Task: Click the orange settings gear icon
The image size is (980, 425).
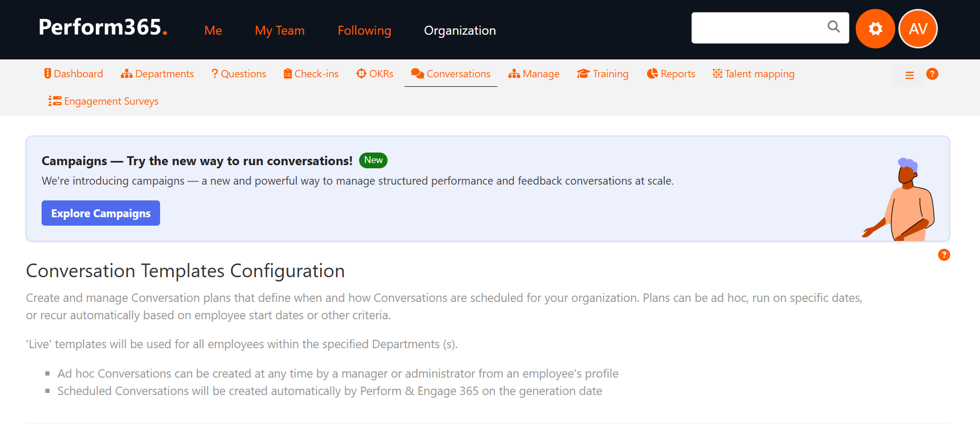Action: tap(875, 29)
